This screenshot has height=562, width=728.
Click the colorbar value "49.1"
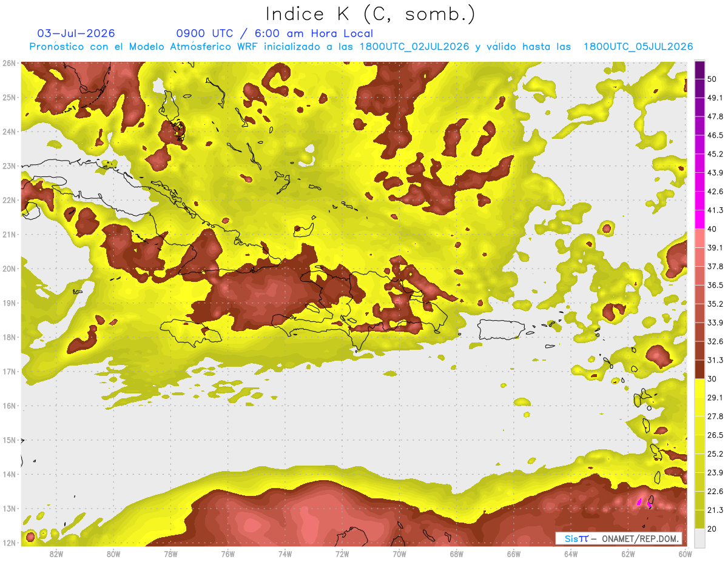point(715,98)
